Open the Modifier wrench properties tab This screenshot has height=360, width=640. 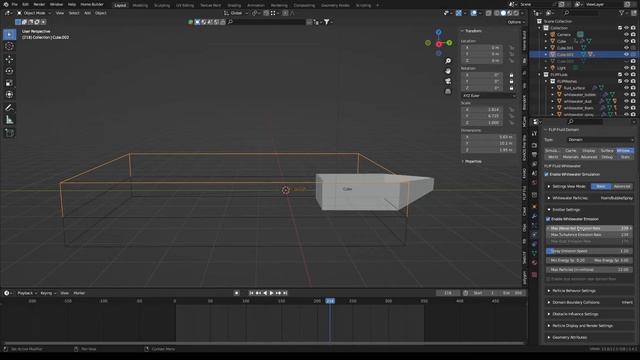(534, 216)
